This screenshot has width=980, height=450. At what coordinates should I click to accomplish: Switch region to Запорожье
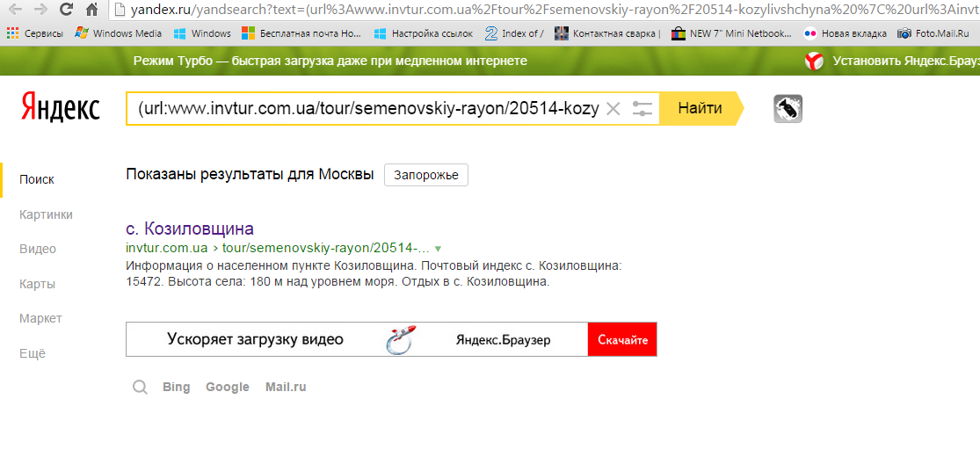(425, 175)
